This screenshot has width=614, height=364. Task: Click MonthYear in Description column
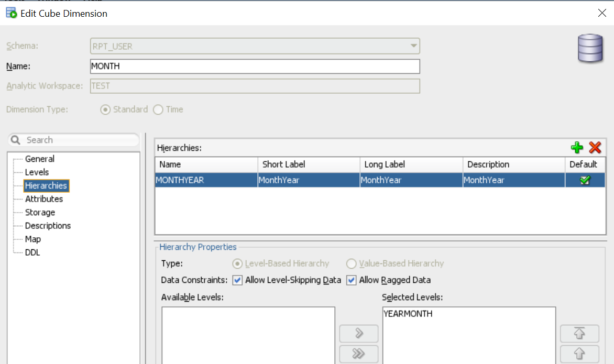pos(514,180)
